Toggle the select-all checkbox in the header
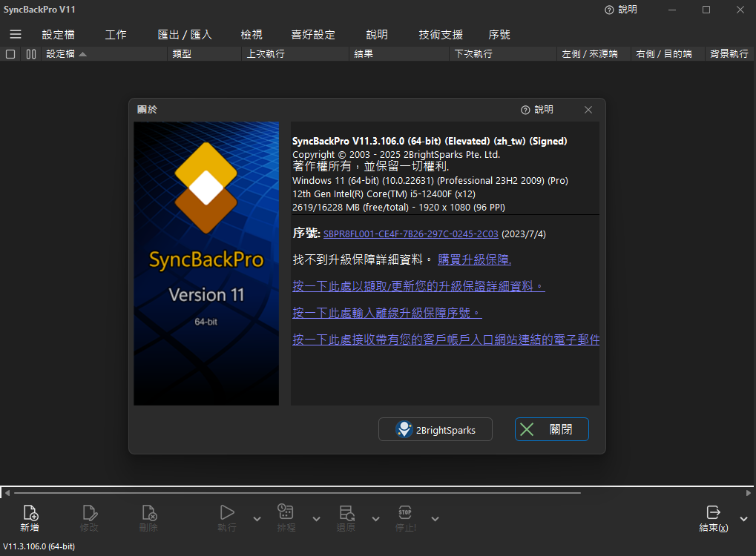 (x=10, y=54)
